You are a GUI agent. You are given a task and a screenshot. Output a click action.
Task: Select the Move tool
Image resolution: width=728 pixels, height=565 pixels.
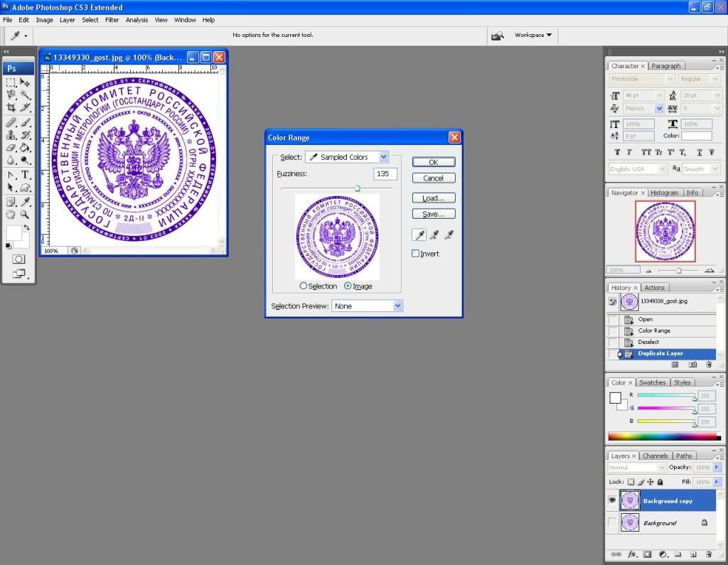(25, 82)
